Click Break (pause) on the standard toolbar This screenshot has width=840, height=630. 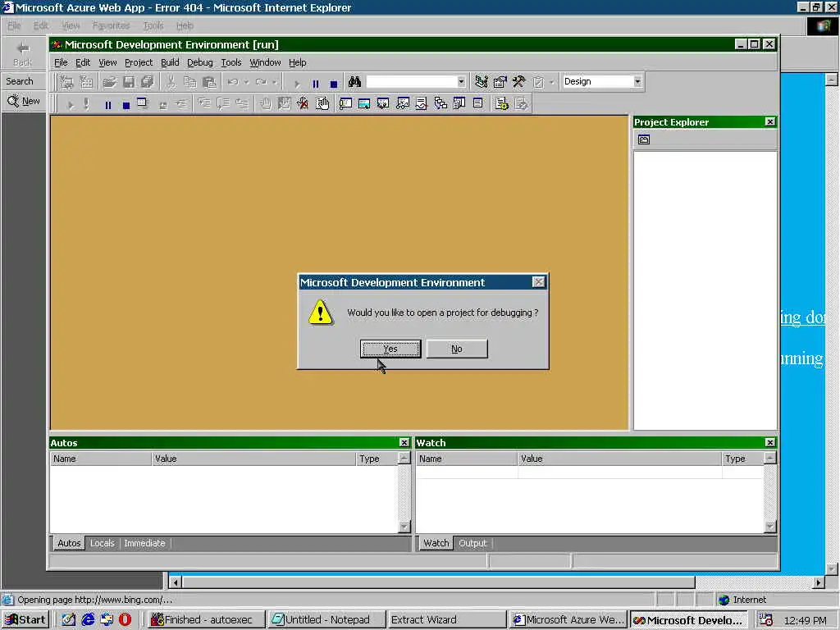(x=316, y=84)
